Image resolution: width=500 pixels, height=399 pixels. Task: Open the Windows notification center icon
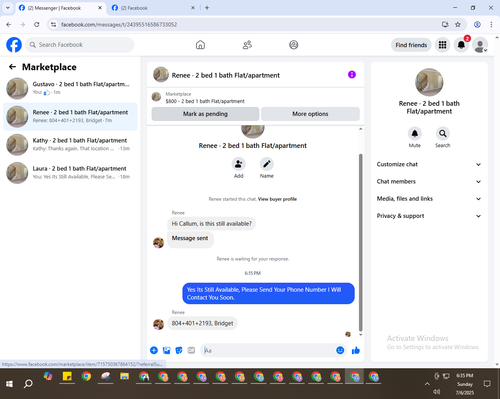click(x=487, y=384)
